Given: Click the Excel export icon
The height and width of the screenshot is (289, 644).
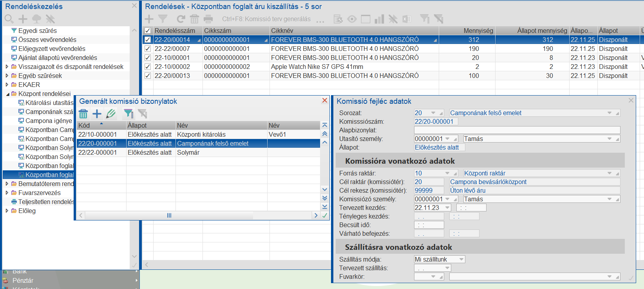Looking at the screenshot, I should point(407,19).
